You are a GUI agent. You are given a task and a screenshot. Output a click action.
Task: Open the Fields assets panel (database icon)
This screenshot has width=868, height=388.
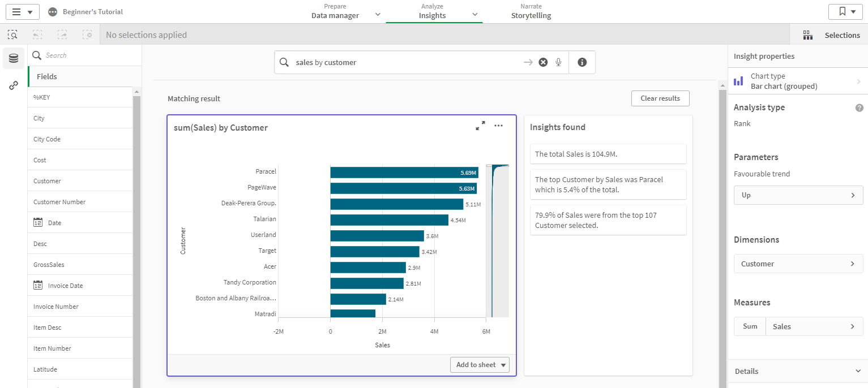click(13, 58)
